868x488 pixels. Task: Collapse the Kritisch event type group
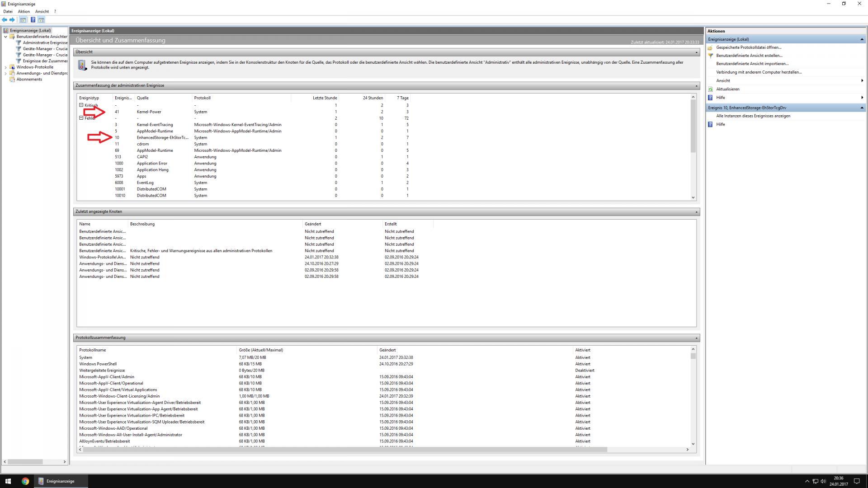[x=81, y=105]
